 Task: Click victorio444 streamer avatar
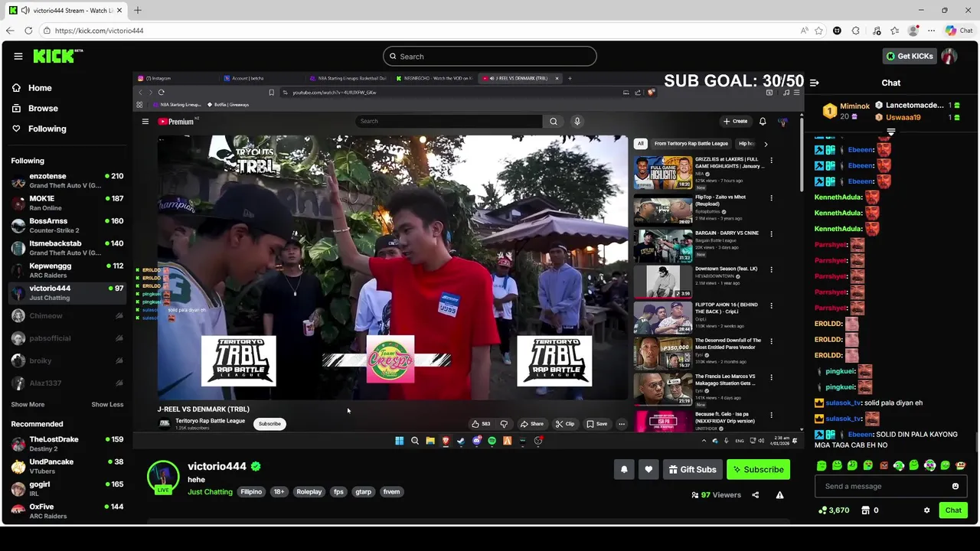coord(163,477)
